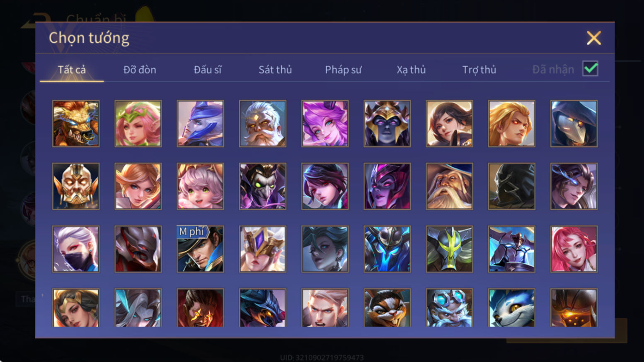The height and width of the screenshot is (362, 644).
Task: Pick the golden masked armored hero portrait
Action: [x=76, y=186]
